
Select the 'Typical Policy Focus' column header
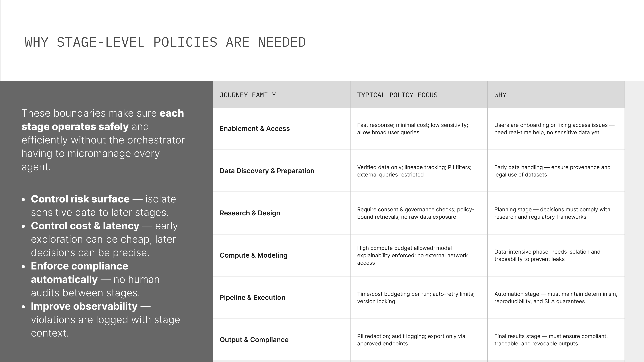[397, 95]
